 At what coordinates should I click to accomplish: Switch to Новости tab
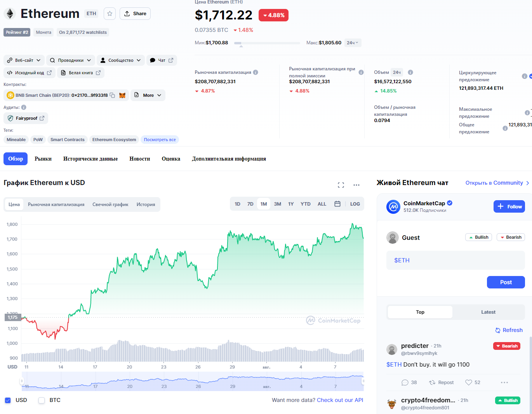click(140, 159)
